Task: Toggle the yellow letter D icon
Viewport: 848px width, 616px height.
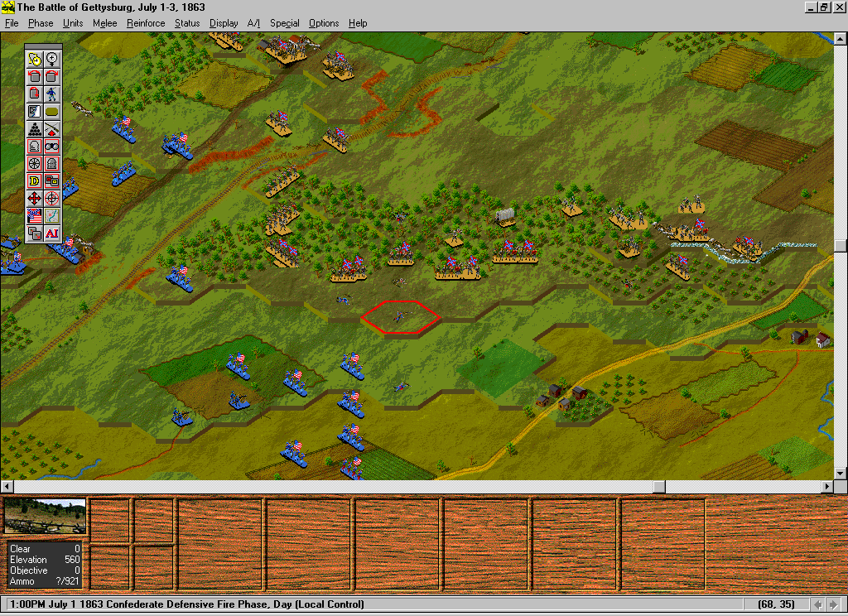Action: point(35,180)
